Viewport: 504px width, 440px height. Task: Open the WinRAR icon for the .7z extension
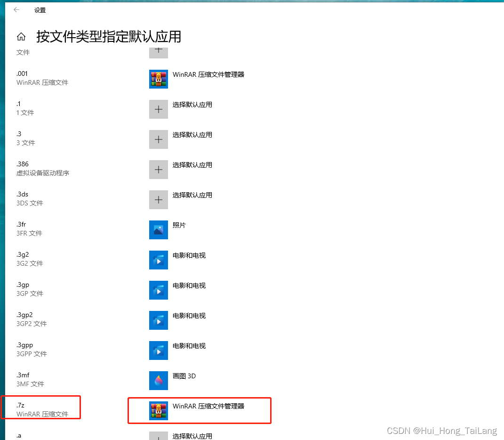pyautogui.click(x=159, y=411)
